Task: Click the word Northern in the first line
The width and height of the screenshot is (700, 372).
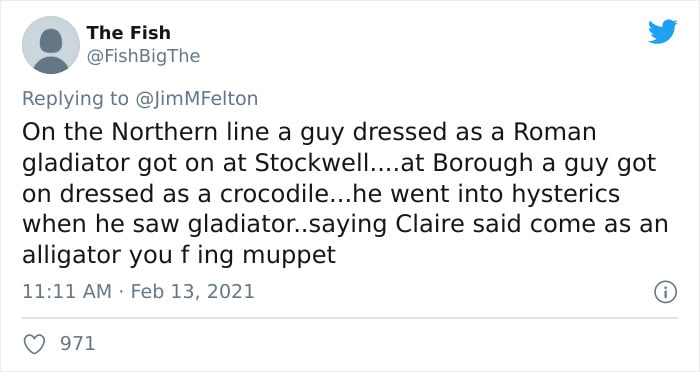Action: 166,132
